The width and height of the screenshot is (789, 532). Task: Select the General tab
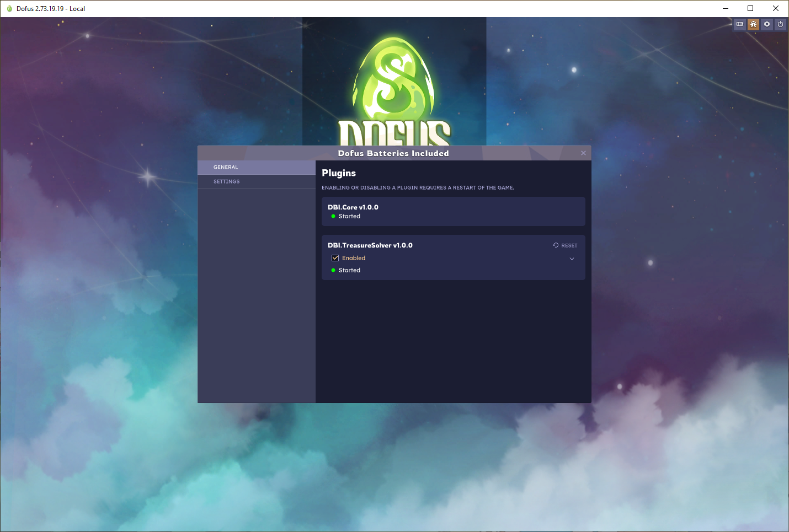coord(257,167)
